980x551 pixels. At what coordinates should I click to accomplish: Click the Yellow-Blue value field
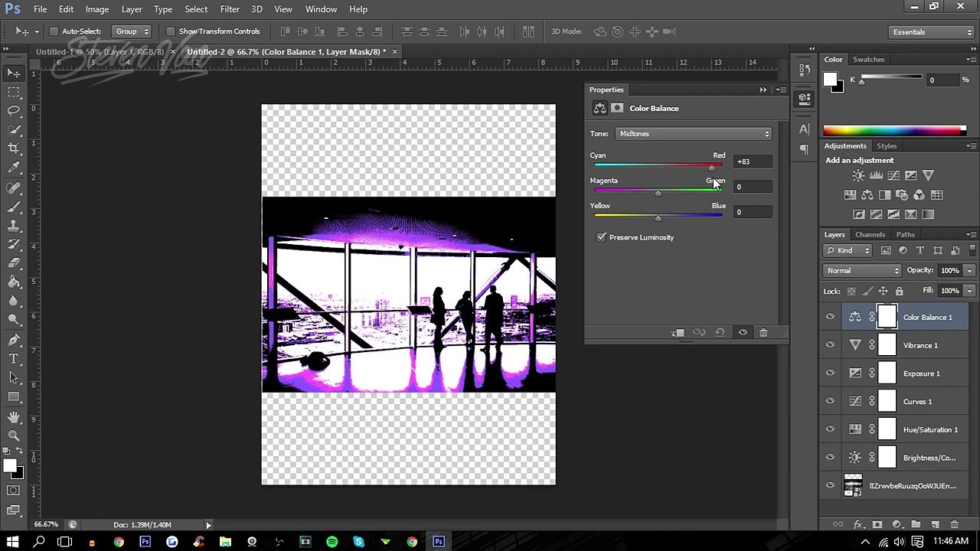[x=753, y=212]
